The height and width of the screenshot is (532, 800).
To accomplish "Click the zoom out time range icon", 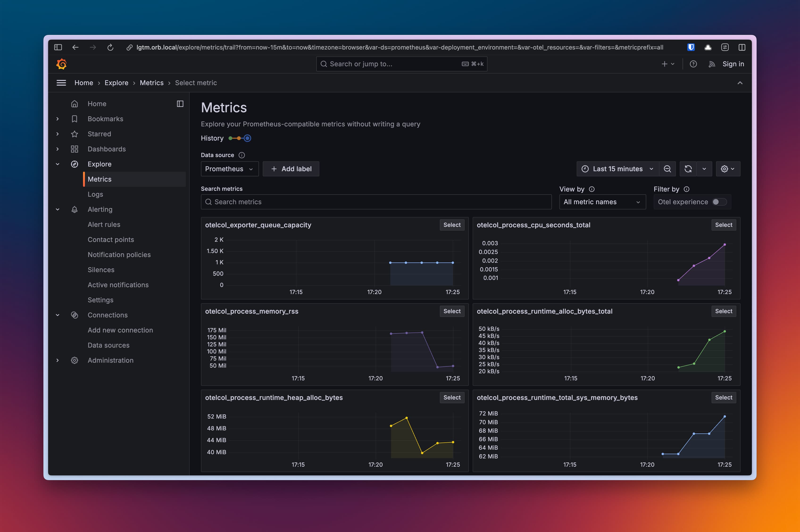I will (667, 169).
